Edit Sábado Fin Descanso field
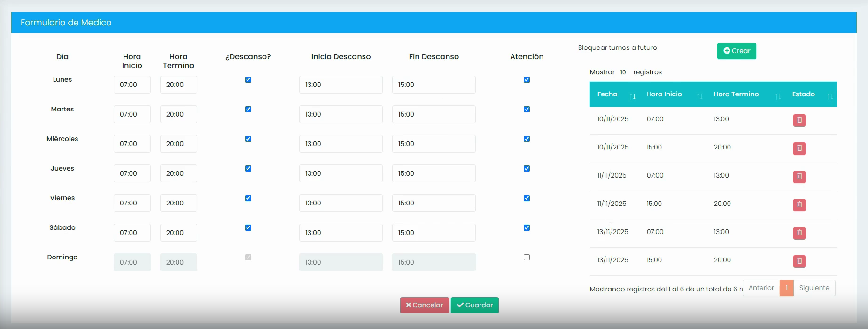The image size is (868, 329). (x=434, y=233)
